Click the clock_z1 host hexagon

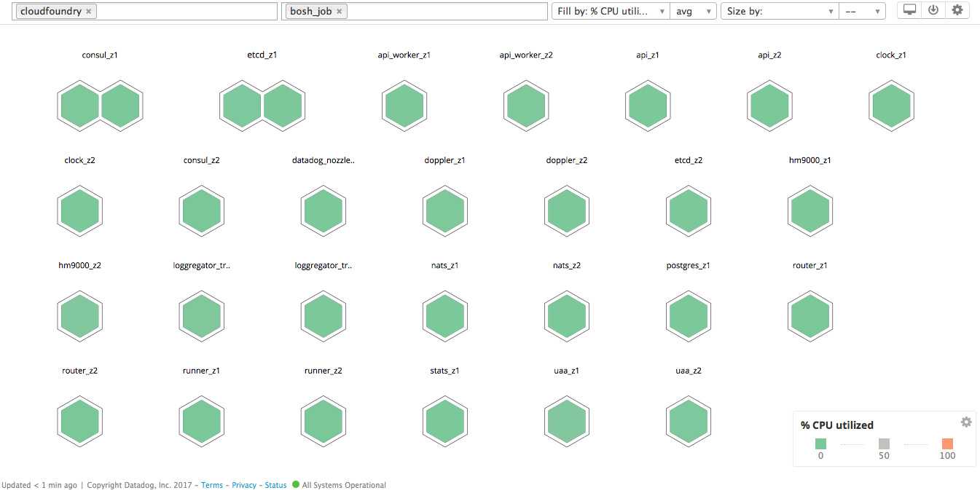[x=890, y=106]
